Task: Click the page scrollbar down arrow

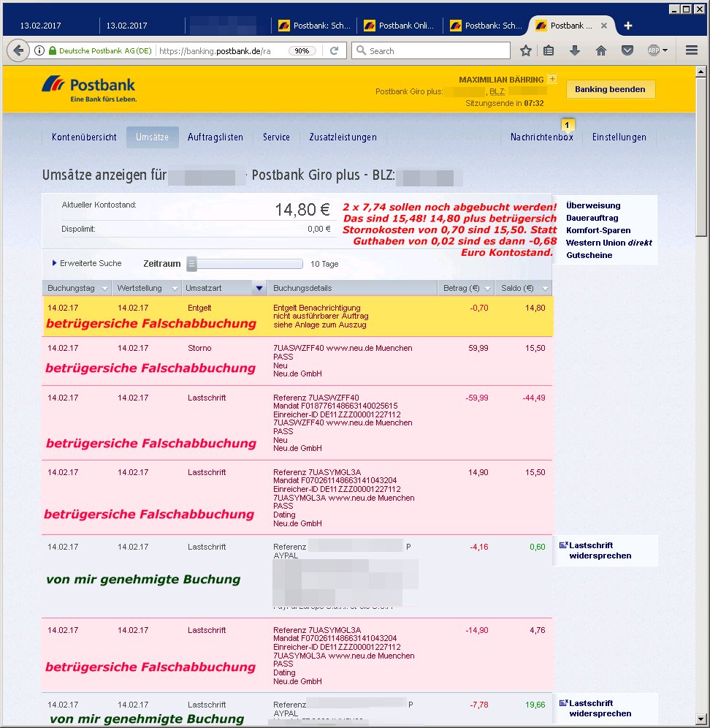Action: point(701,719)
